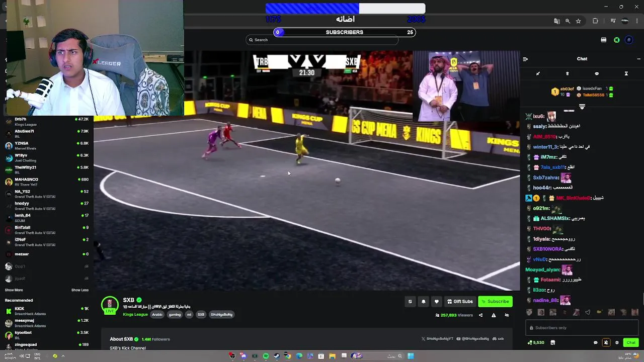The image size is (644, 362).
Task: Open @SHoNgxxBoNg YouTube link
Action: click(x=472, y=339)
